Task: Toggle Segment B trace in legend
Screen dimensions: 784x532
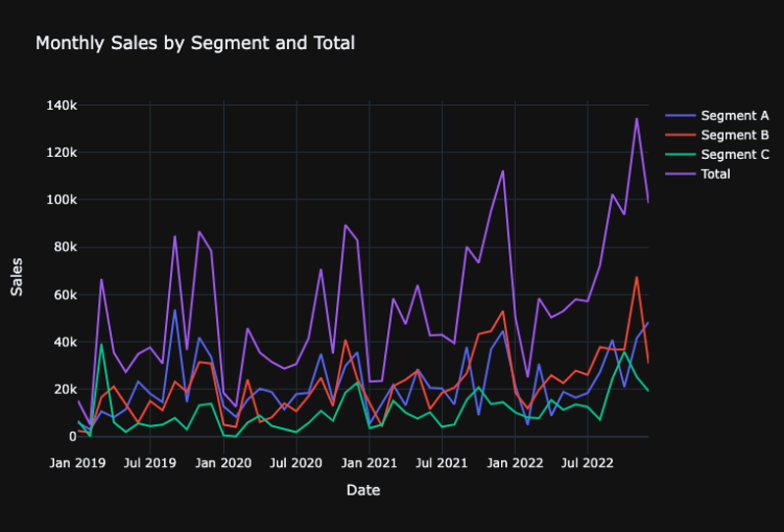Action: [x=717, y=134]
